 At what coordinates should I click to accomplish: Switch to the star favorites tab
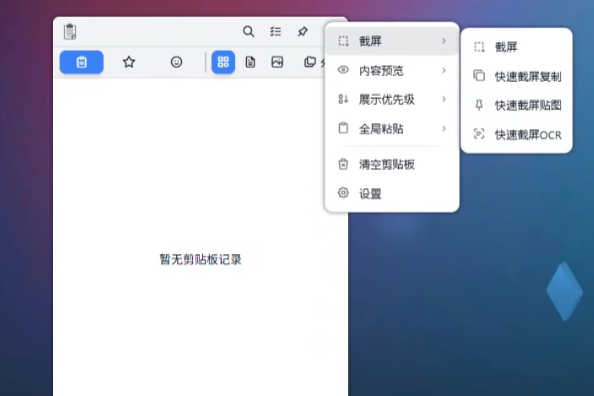[129, 62]
